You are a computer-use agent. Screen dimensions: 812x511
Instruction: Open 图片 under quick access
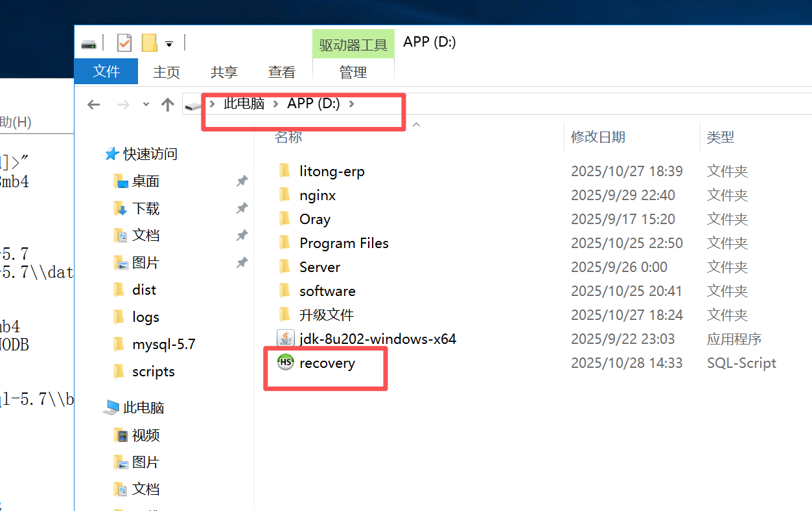(146, 262)
